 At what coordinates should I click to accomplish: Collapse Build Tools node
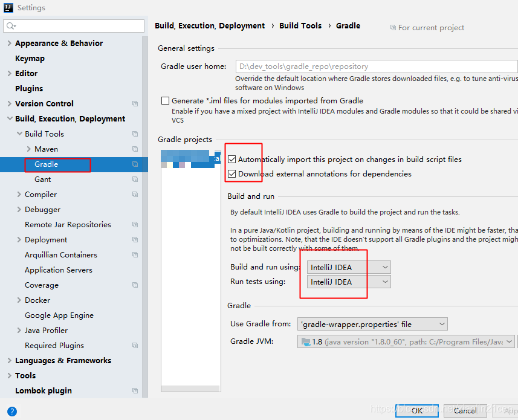pyautogui.click(x=19, y=134)
